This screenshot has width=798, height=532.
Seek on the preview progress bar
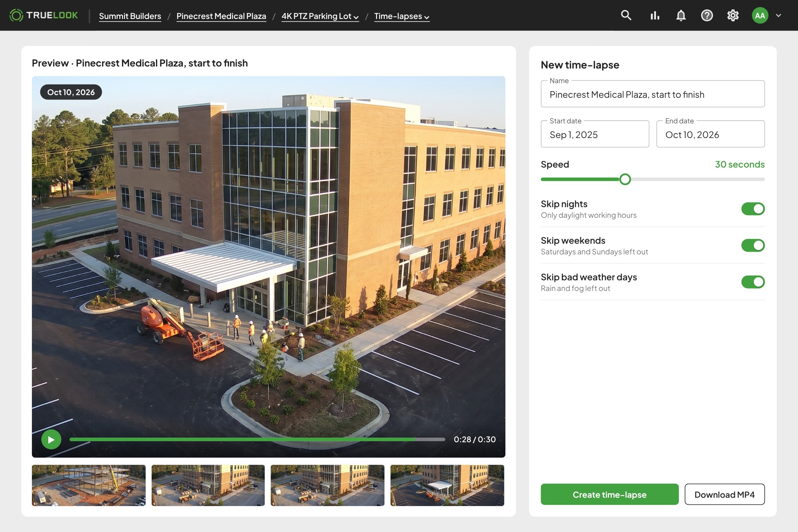[257, 439]
